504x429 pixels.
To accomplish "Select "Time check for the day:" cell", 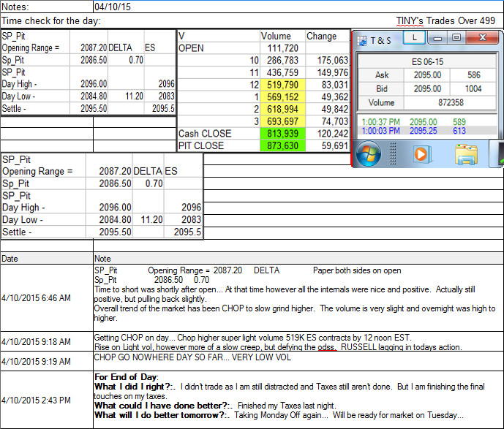I will (51, 21).
